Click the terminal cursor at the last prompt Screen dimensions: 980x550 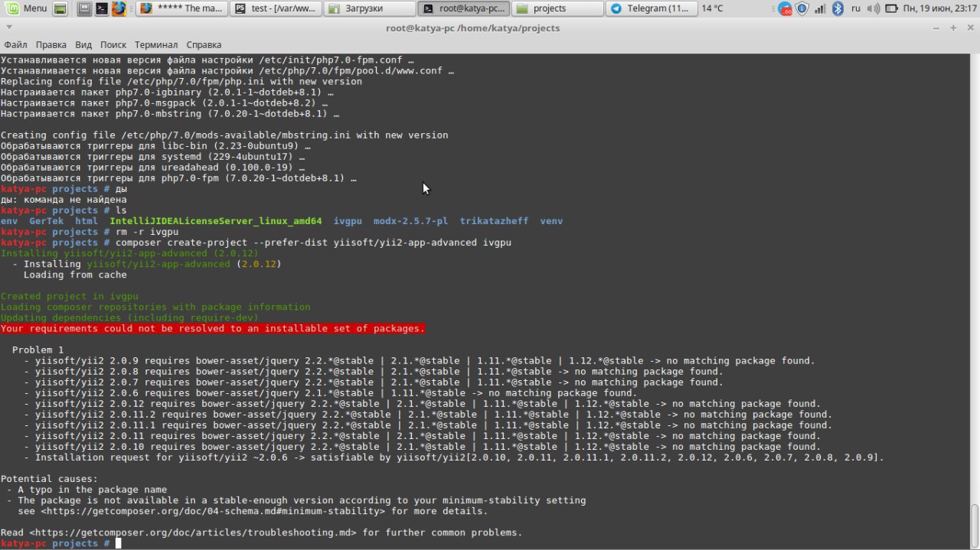pos(118,543)
